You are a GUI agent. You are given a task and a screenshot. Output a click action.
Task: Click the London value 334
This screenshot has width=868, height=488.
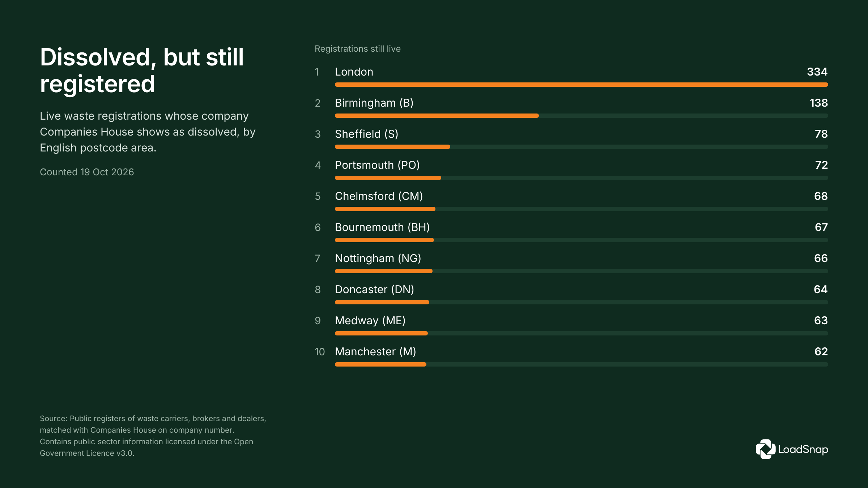(817, 72)
